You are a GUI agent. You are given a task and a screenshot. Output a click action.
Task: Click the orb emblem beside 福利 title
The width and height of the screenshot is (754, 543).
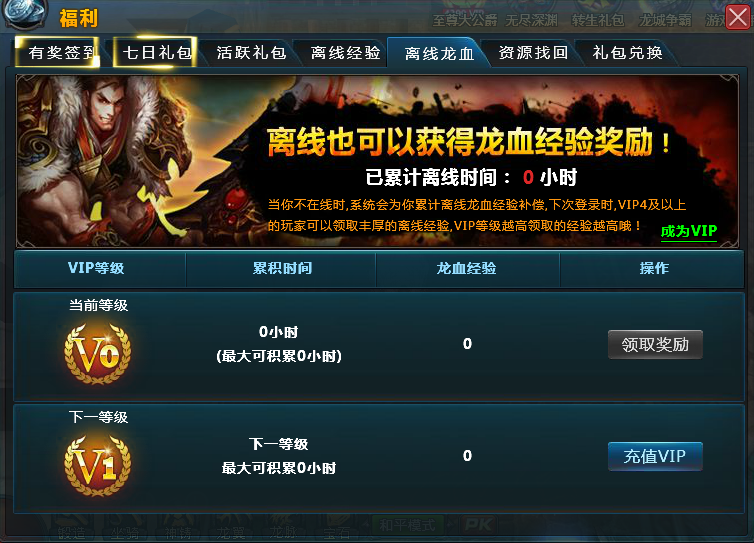pyautogui.click(x=25, y=13)
